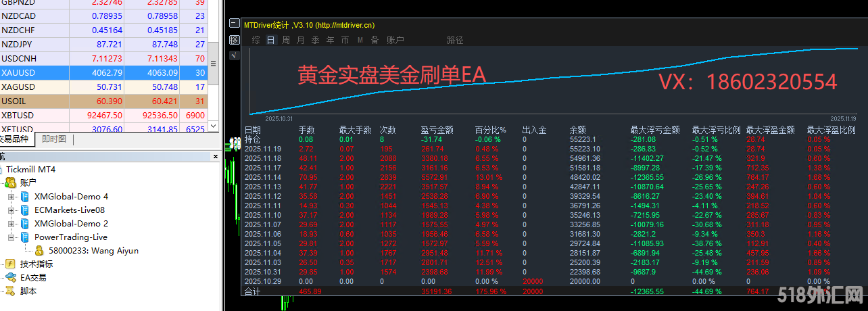868x311 pixels.
Task: Click the ECMarkets-Live08 server icon
Action: coord(24,210)
